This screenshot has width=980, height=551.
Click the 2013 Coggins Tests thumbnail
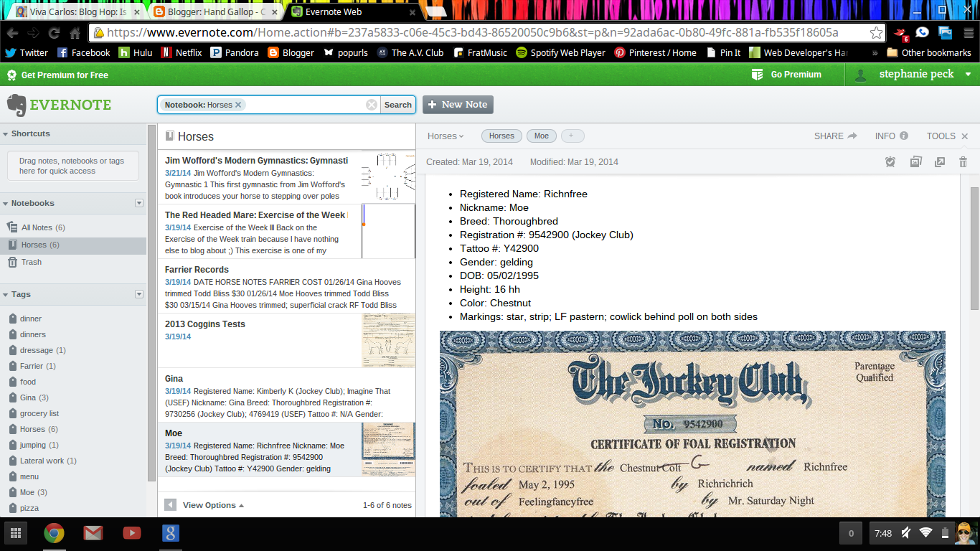(x=388, y=341)
